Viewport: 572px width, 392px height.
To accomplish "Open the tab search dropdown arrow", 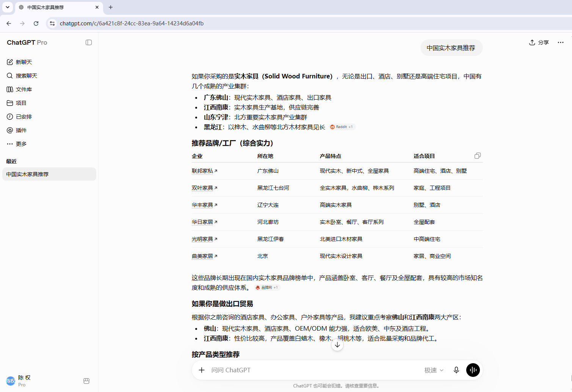I will click(x=7, y=7).
